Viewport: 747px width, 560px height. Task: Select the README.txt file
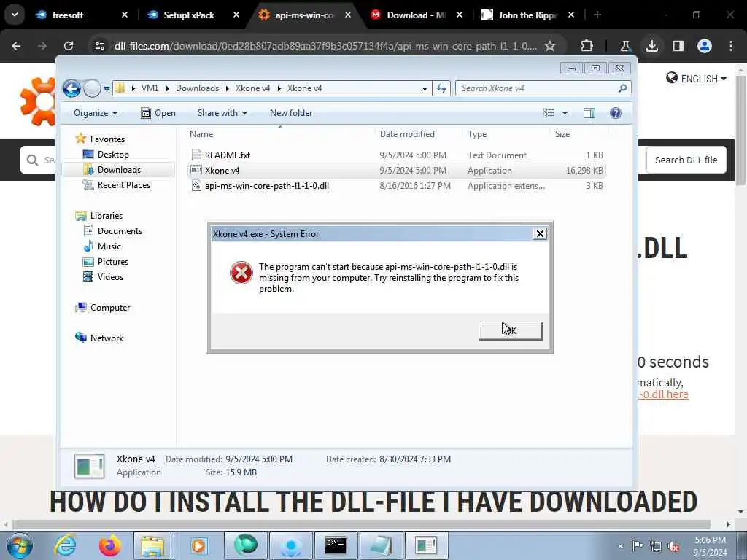point(397,155)
